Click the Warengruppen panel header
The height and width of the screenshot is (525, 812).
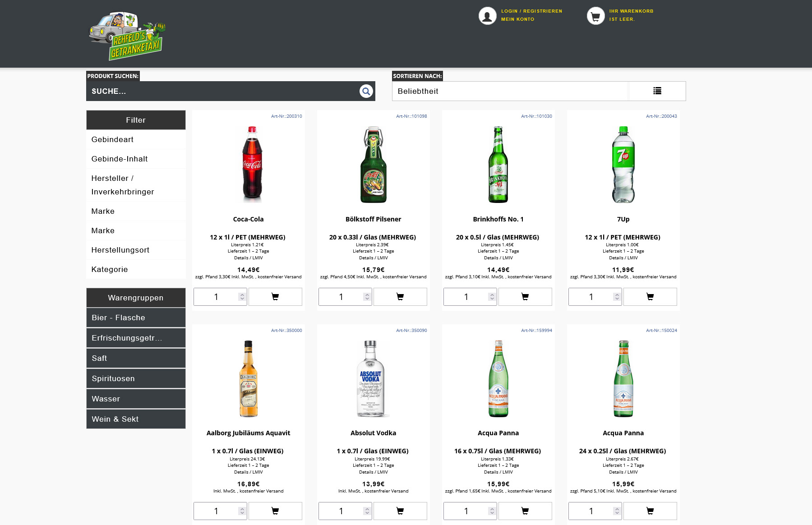pyautogui.click(x=136, y=298)
